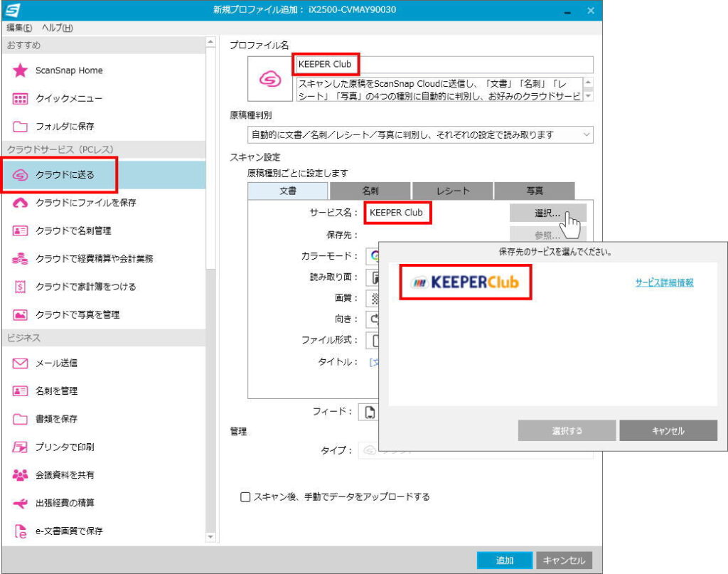Image resolution: width=728 pixels, height=574 pixels.
Task: Switch to the 名刺 tab
Action: pyautogui.click(x=370, y=191)
